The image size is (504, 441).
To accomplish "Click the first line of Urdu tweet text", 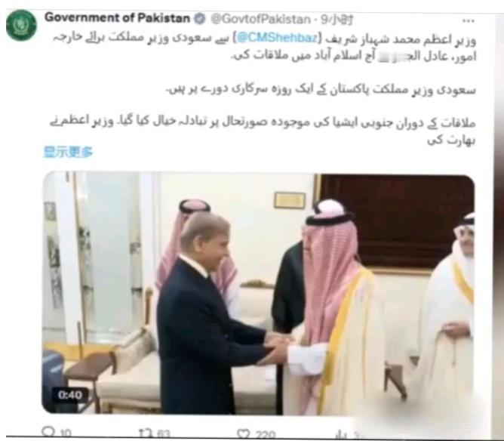I will click(x=264, y=39).
